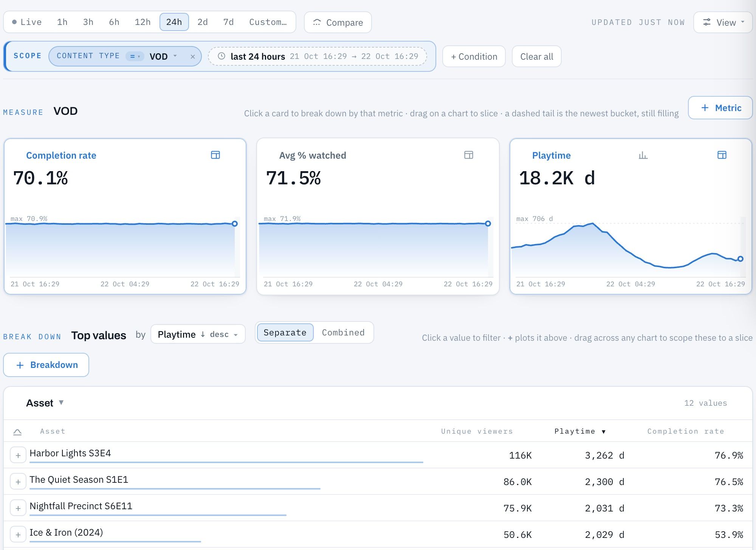Image resolution: width=756 pixels, height=550 pixels.
Task: Select the Avg % watched metric card
Action: [x=378, y=216]
